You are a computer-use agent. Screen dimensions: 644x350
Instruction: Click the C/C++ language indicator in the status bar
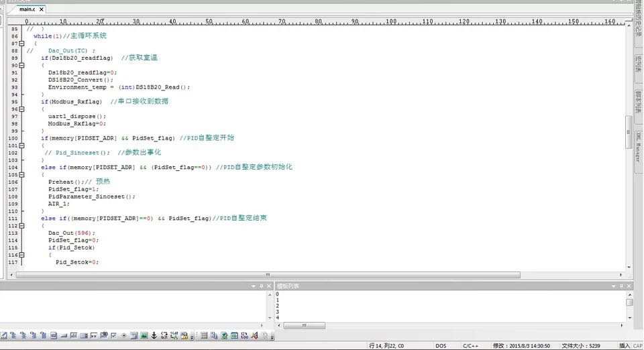click(x=470, y=346)
